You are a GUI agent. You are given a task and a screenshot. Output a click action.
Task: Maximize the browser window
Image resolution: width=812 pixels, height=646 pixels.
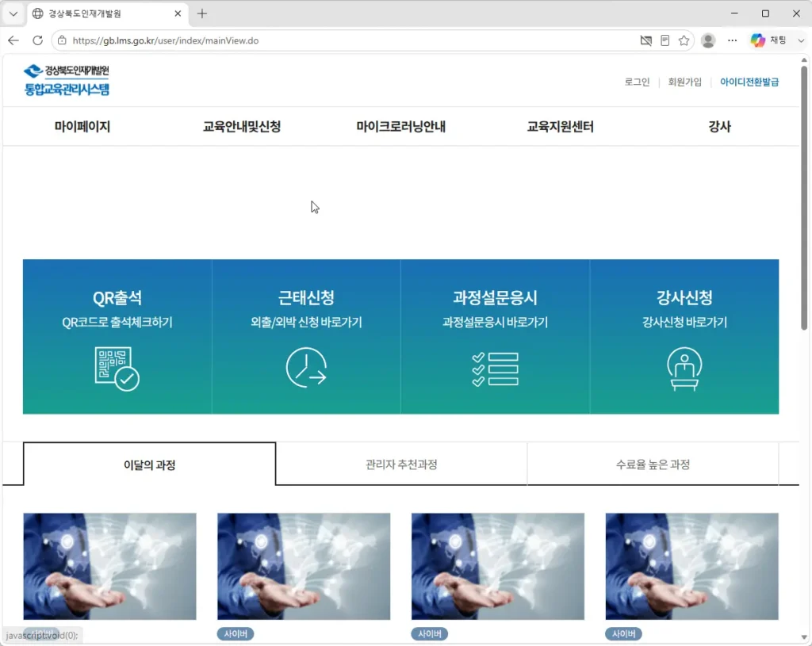[x=765, y=13]
